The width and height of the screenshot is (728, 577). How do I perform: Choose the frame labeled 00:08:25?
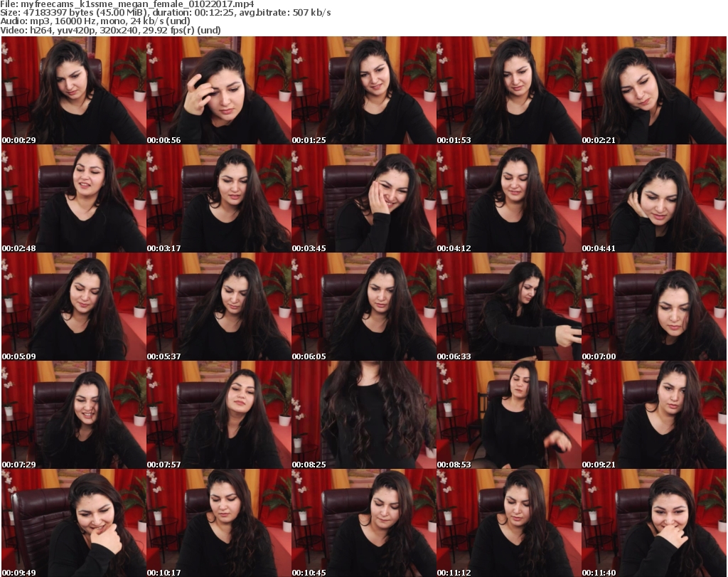click(x=364, y=415)
